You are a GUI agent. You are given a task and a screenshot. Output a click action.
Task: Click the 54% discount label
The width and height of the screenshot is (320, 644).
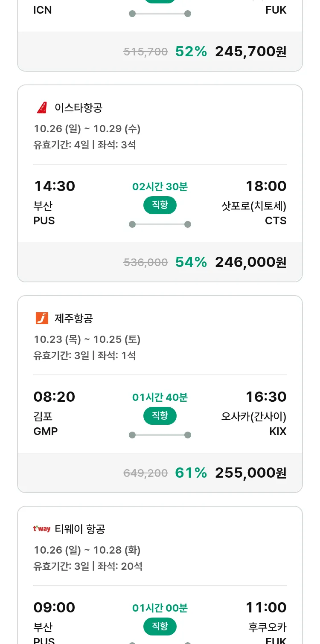[191, 262]
